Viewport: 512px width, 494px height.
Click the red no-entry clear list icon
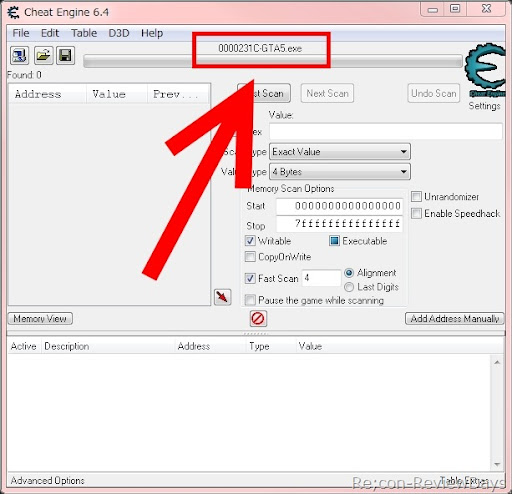click(258, 318)
